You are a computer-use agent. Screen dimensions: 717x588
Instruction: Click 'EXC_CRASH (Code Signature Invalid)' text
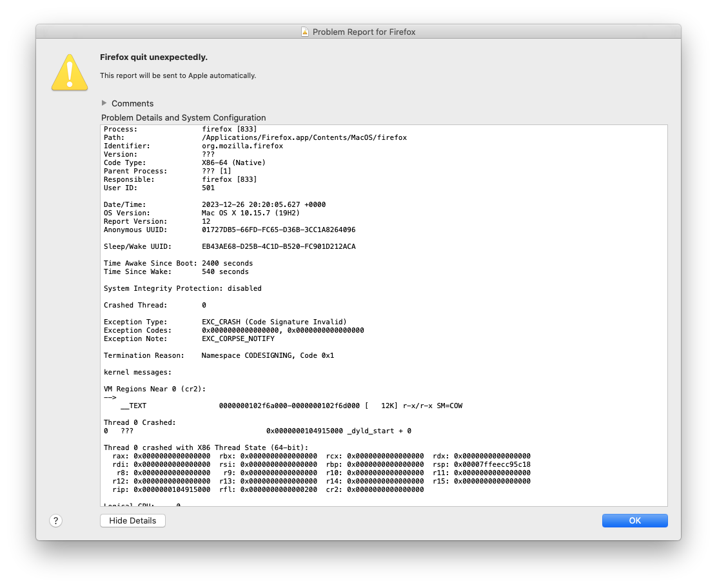click(275, 322)
